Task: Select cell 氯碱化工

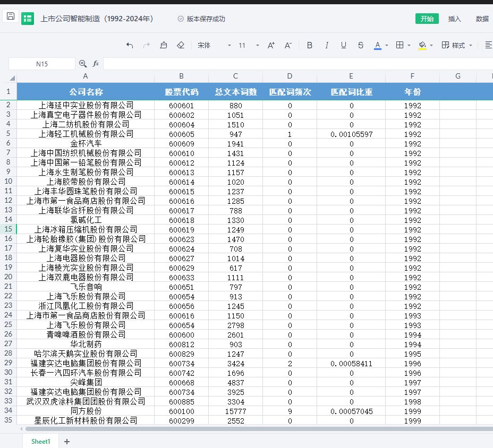Action: coord(86,220)
